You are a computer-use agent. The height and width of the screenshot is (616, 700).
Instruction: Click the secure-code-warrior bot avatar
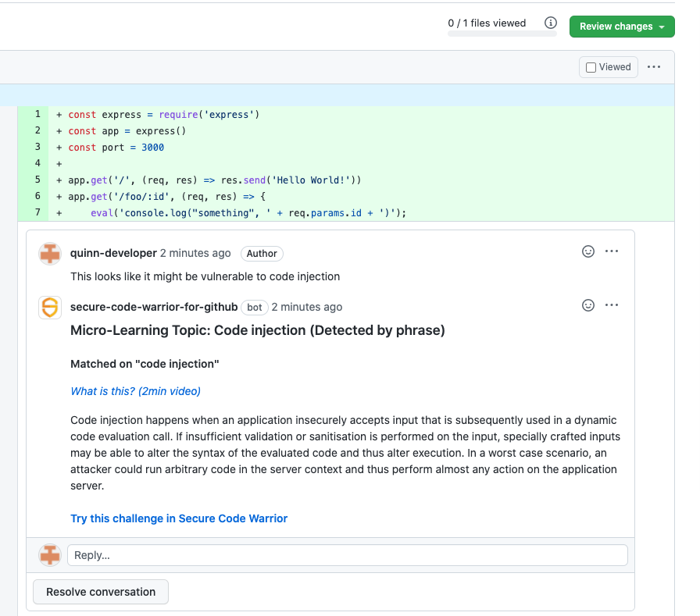[50, 308]
